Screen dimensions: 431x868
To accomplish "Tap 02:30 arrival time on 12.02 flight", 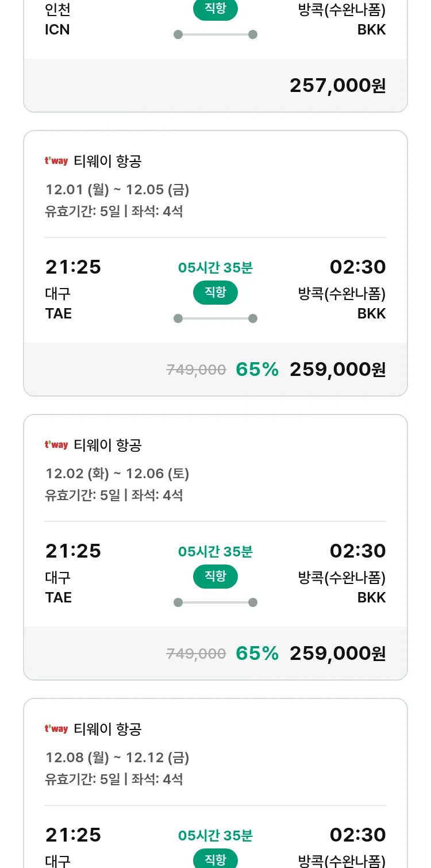I will click(x=357, y=551).
